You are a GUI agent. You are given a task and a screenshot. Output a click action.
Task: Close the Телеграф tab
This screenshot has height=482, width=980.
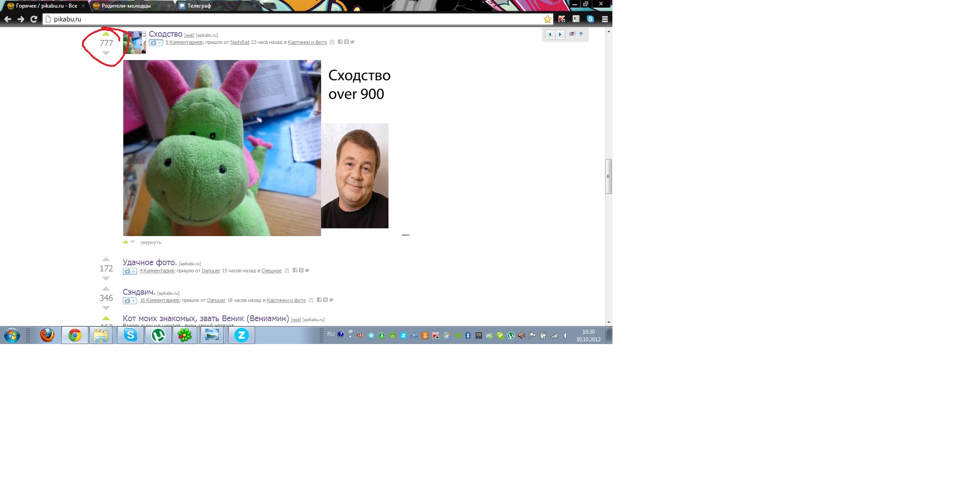pos(255,6)
